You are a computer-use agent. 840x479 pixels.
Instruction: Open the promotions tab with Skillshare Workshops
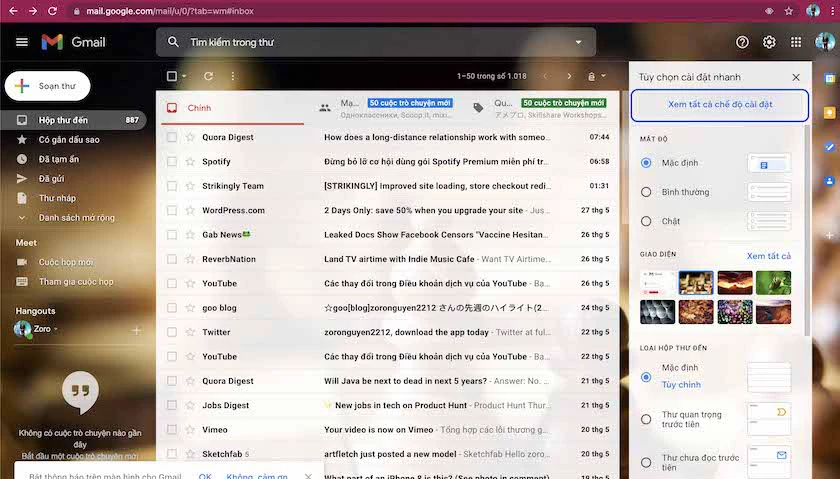541,108
